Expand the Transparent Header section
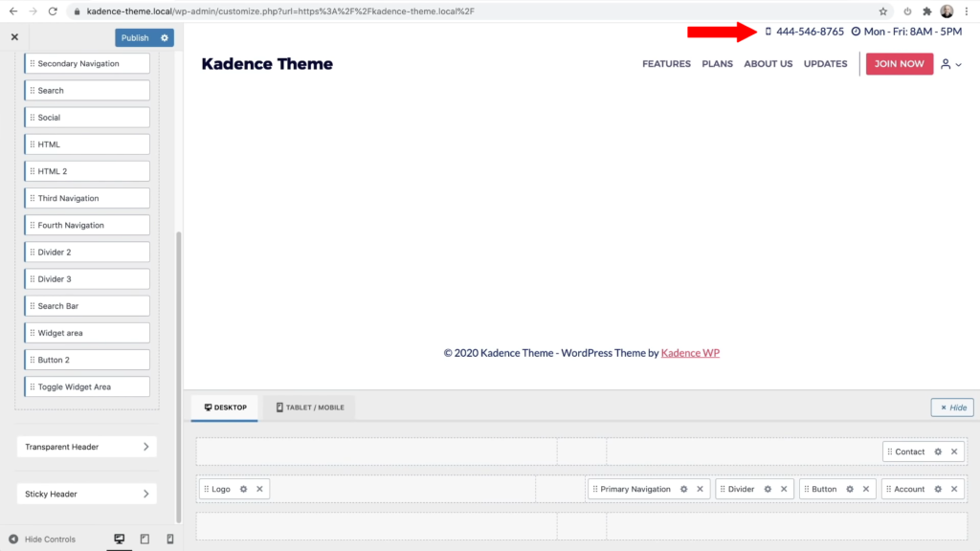 tap(87, 447)
